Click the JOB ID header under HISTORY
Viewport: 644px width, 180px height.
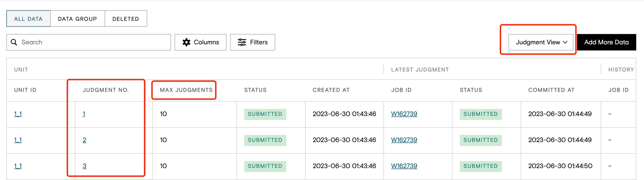[x=619, y=90]
